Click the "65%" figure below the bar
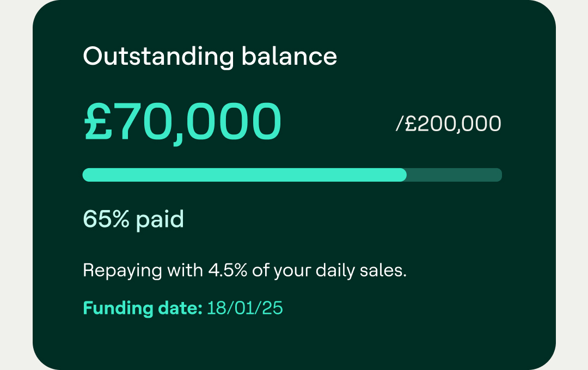 point(106,219)
